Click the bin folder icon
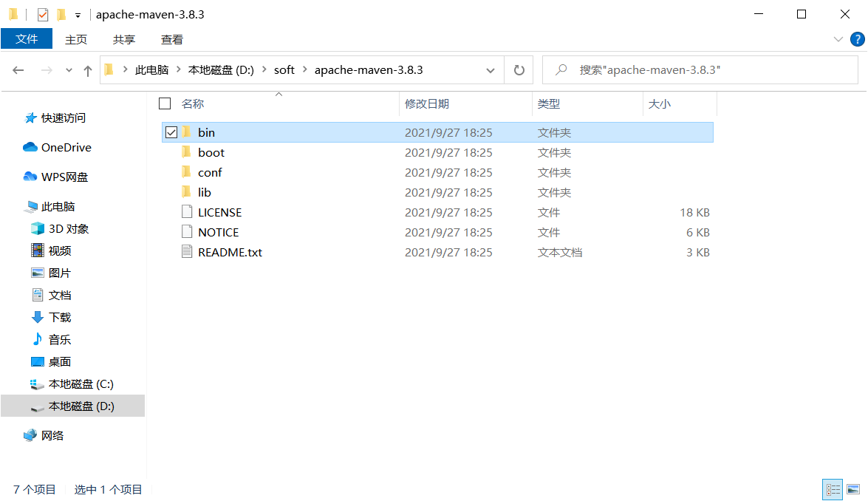The height and width of the screenshot is (501, 868). 187,132
